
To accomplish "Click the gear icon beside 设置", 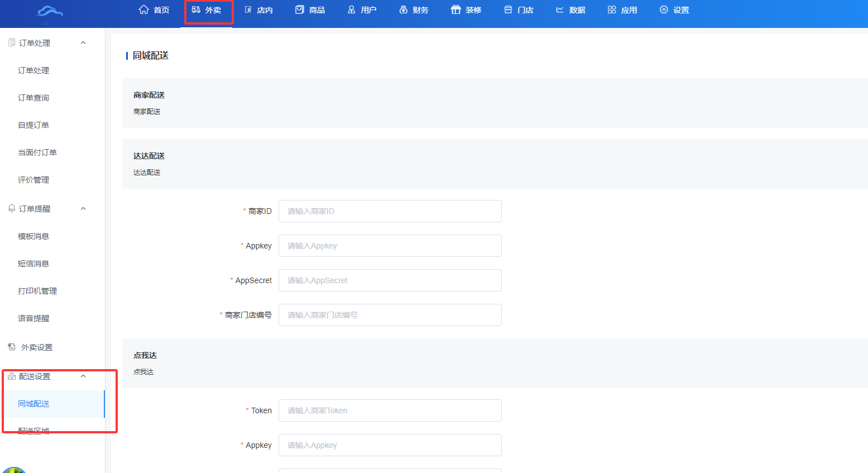I will 664,9.
